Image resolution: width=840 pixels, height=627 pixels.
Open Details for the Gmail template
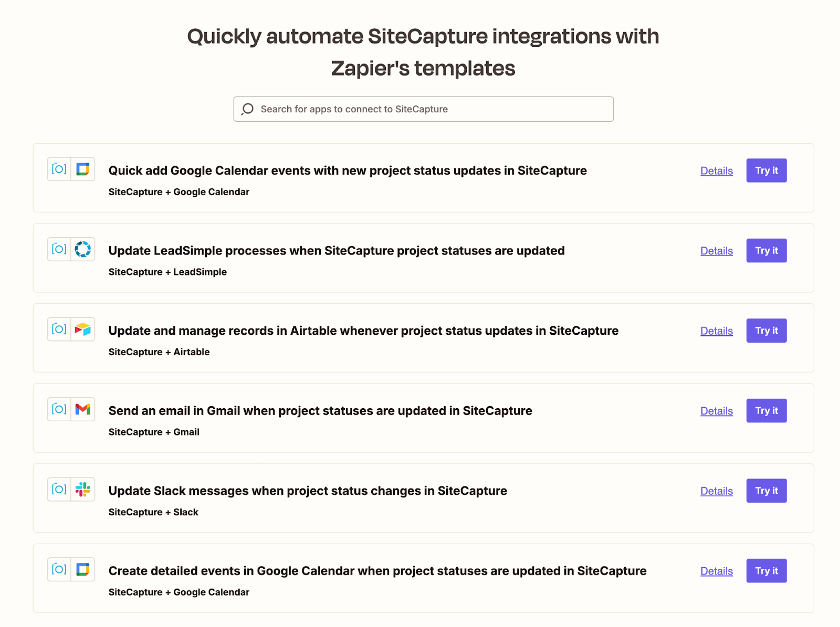click(716, 411)
